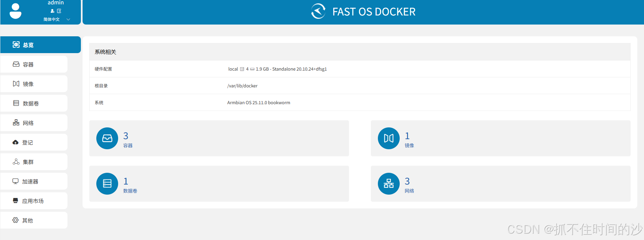This screenshot has width=644, height=240.
Task: Click the /var/lib/docker path value
Action: 242,86
